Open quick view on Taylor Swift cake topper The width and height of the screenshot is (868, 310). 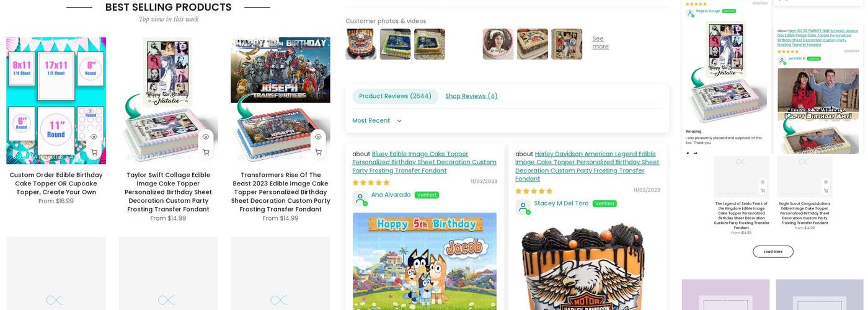(206, 137)
